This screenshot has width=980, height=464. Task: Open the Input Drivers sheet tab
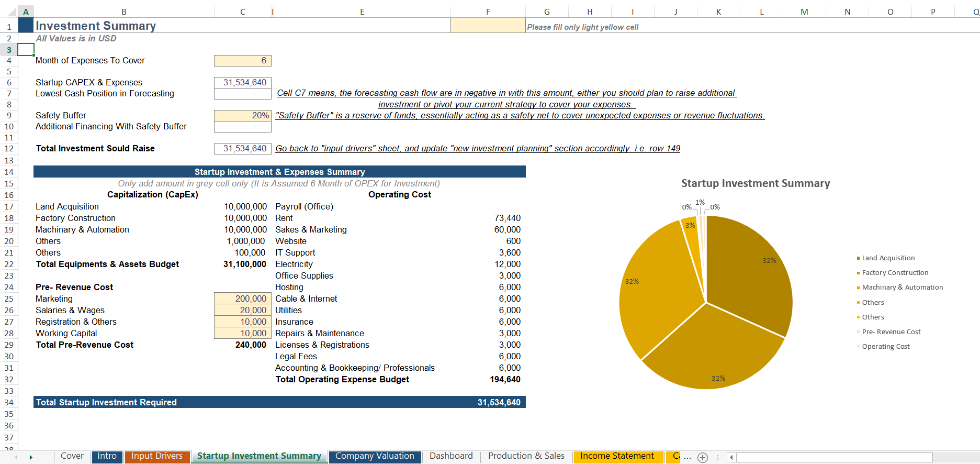point(157,456)
